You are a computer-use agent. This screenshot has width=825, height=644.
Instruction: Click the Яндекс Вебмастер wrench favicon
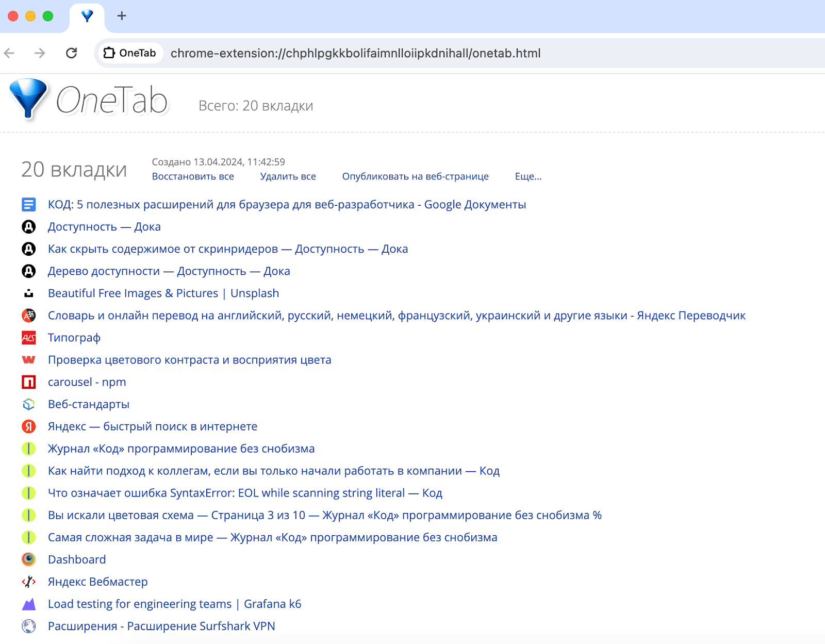coord(29,581)
